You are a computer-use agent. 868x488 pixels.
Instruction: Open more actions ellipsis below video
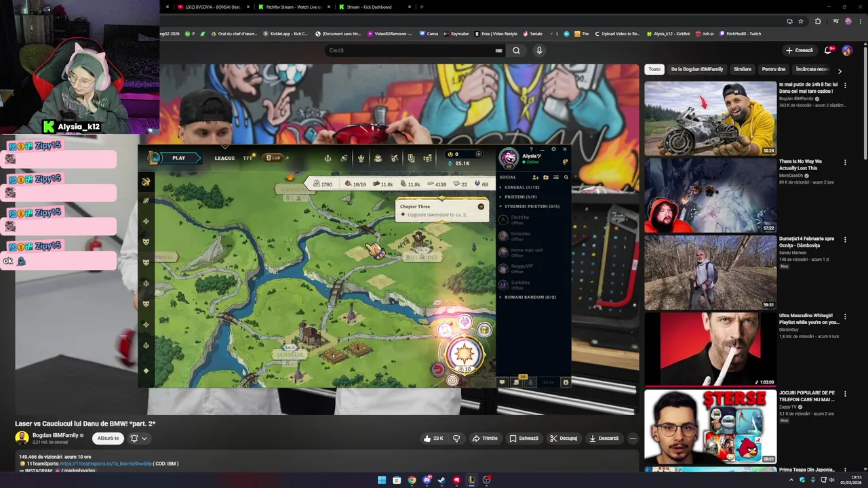633,439
